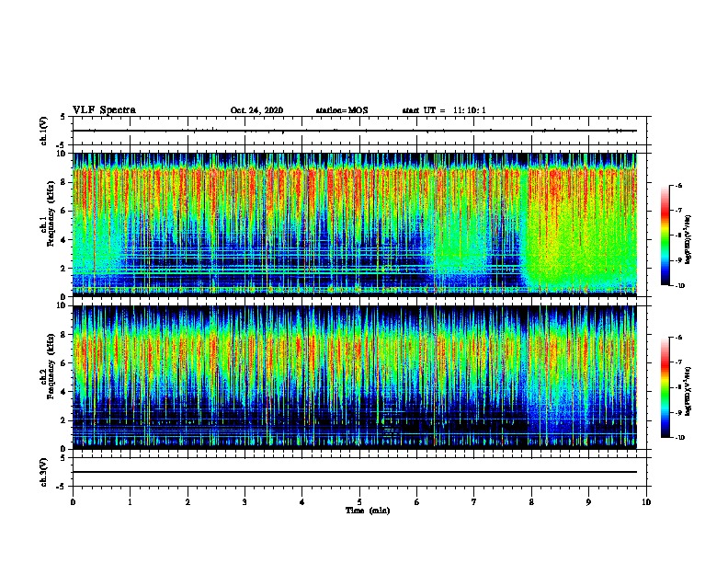Click the "start UT = 11:10: 1" text
The height and width of the screenshot is (563, 728).
coord(444,110)
